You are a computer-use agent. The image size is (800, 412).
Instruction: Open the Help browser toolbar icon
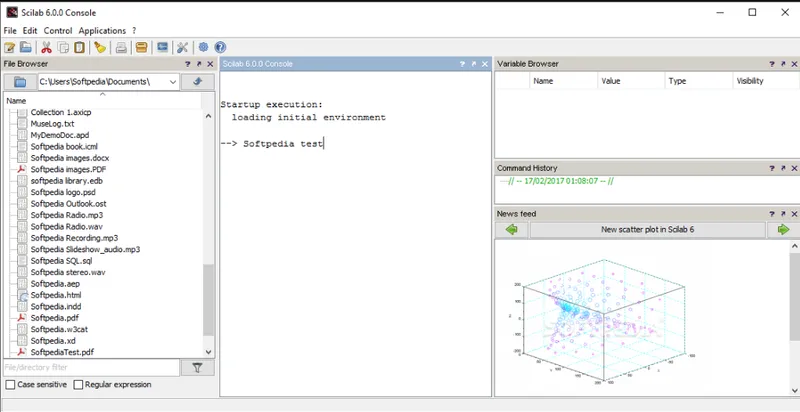click(220, 47)
